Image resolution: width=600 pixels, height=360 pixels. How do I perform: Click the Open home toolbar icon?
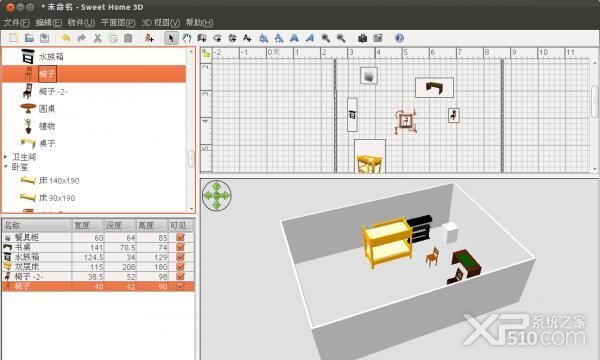[x=29, y=38]
